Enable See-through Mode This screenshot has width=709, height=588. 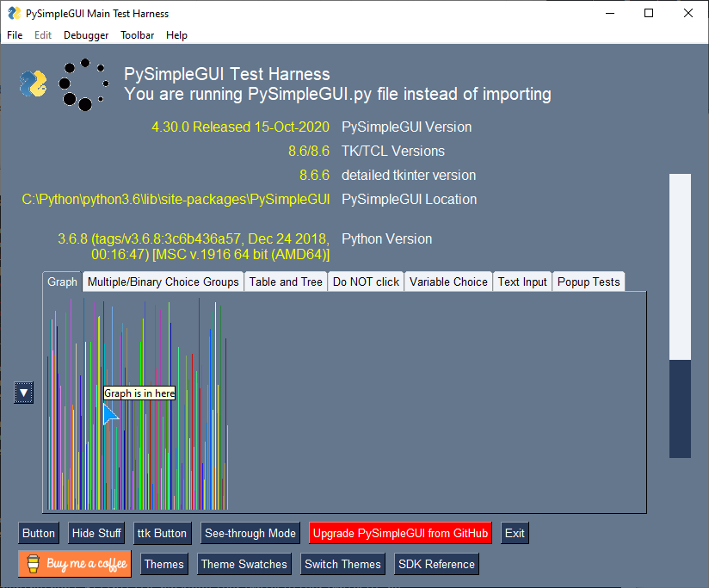[250, 533]
